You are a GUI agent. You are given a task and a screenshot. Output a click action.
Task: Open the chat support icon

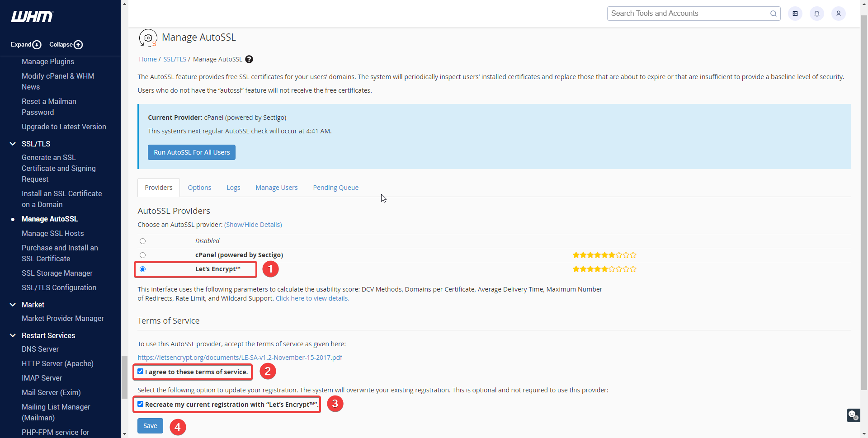[x=853, y=415]
